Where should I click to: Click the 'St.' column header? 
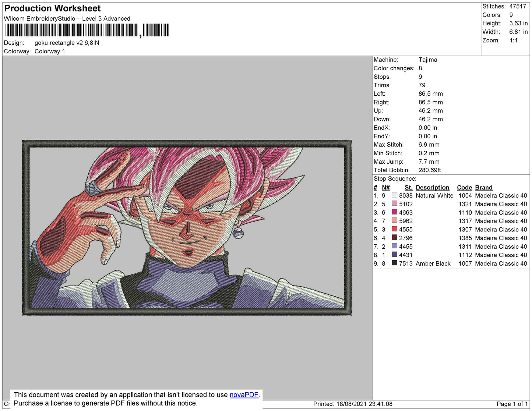[409, 187]
